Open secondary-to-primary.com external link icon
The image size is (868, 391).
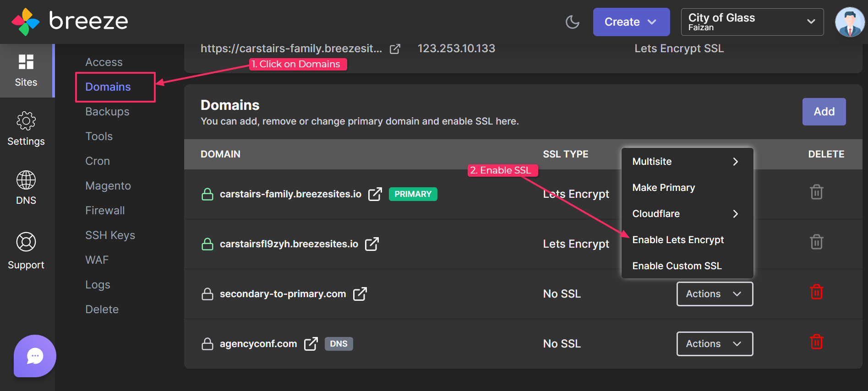(x=360, y=294)
